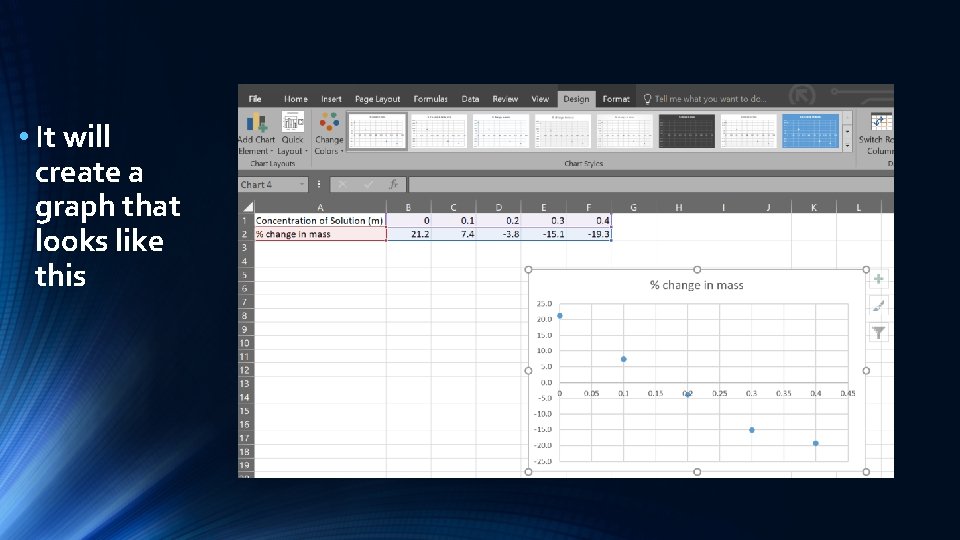Click cell '% change in mass' in column A
Viewport: 960px width, 540px height.
320,234
